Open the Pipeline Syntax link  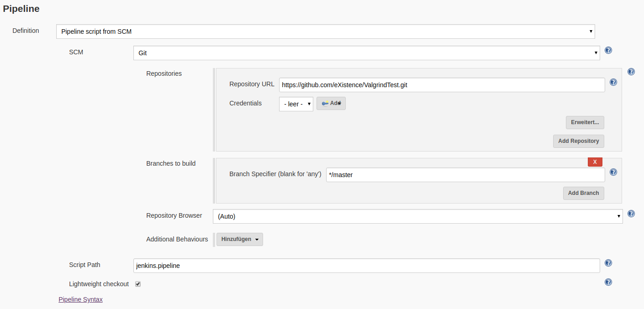coord(80,299)
